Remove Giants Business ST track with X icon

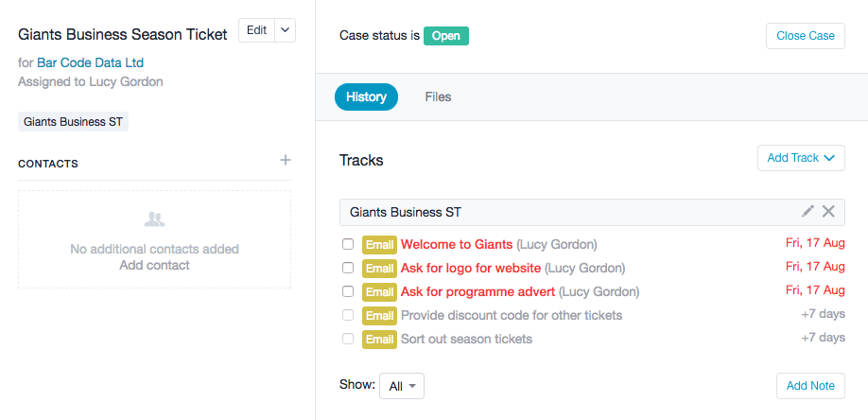(x=828, y=211)
